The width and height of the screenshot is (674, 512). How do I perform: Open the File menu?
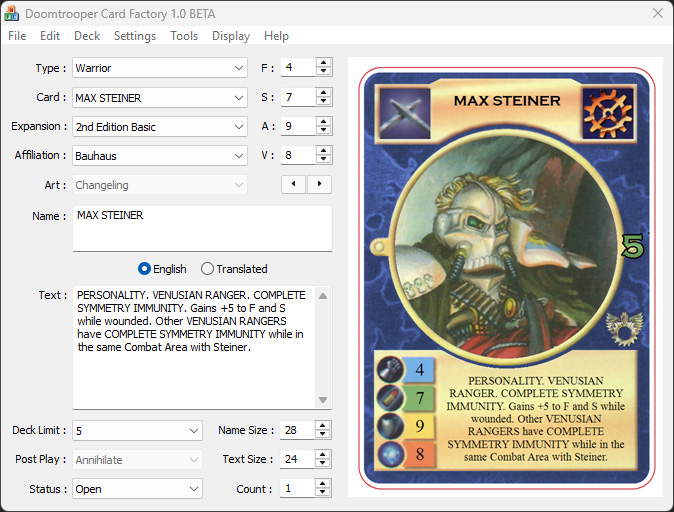(17, 36)
